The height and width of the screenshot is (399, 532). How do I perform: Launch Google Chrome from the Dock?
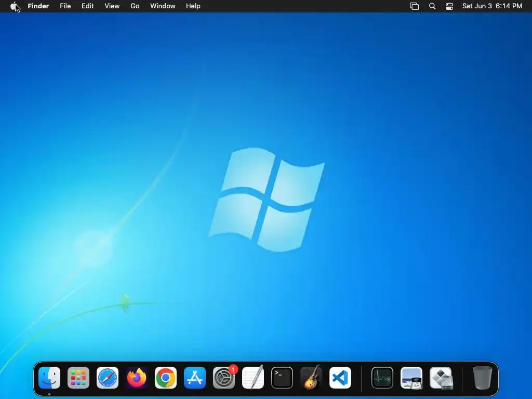(x=166, y=378)
